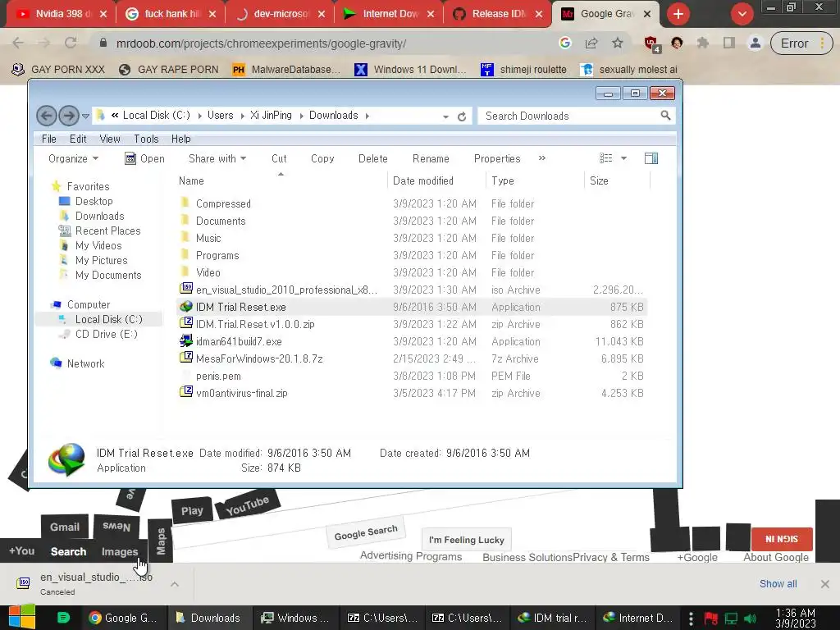Open the Organize dropdown

pyautogui.click(x=73, y=158)
